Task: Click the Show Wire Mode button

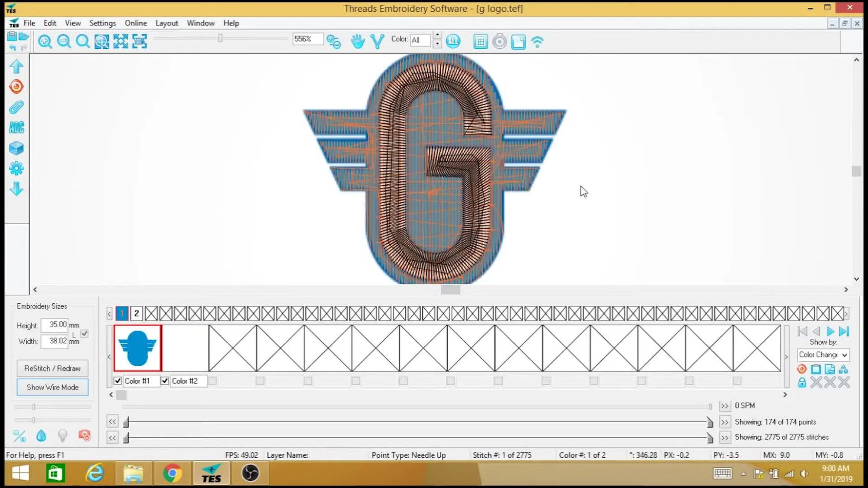Action: point(53,387)
